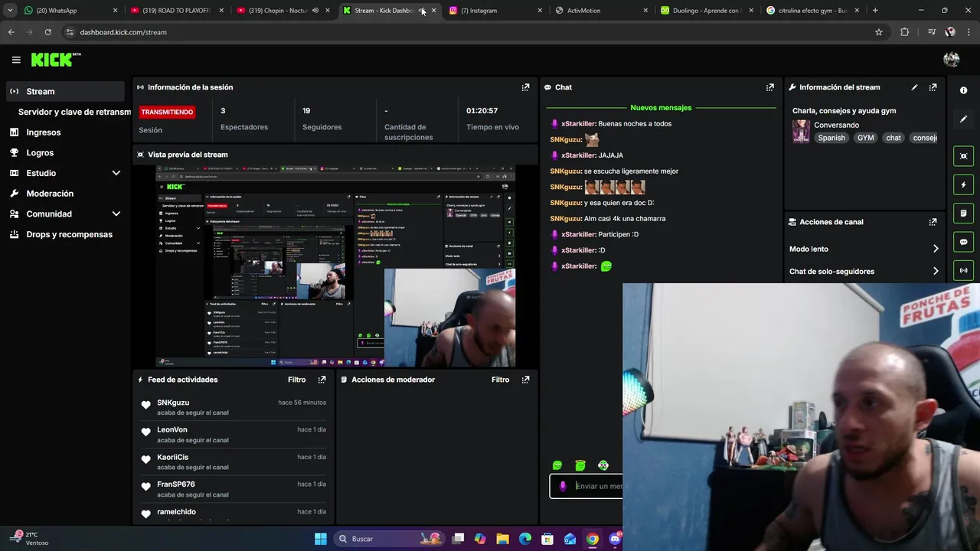
Task: Click the address bar URL
Action: point(123,32)
